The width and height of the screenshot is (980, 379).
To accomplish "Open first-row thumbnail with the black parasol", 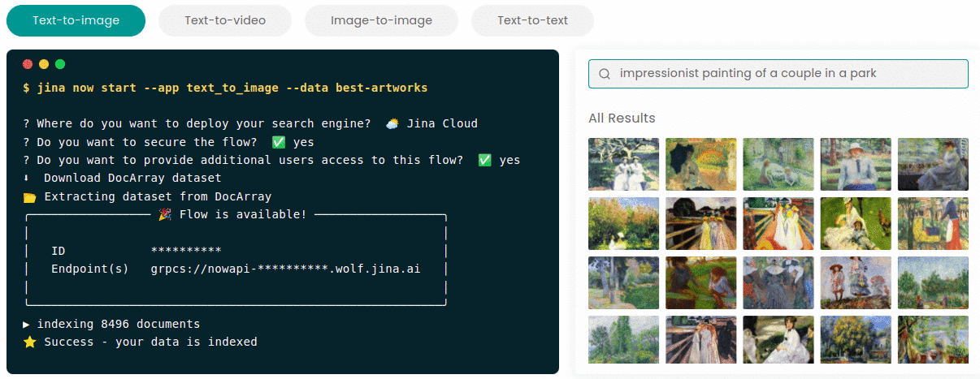I will point(700,164).
